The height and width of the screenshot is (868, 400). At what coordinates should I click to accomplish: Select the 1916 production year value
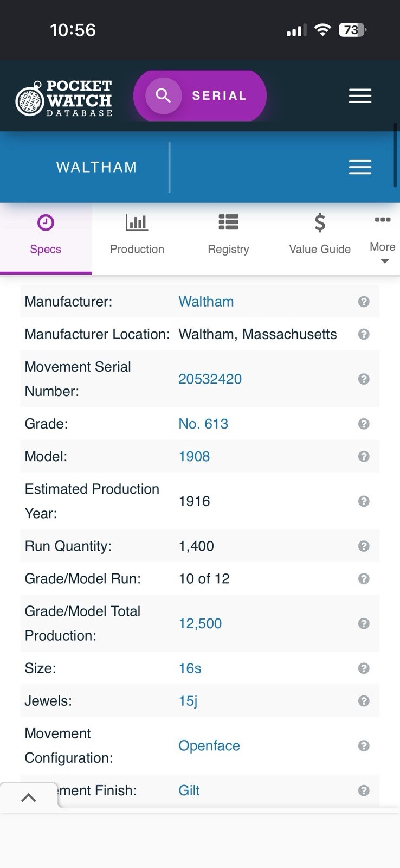pyautogui.click(x=194, y=501)
